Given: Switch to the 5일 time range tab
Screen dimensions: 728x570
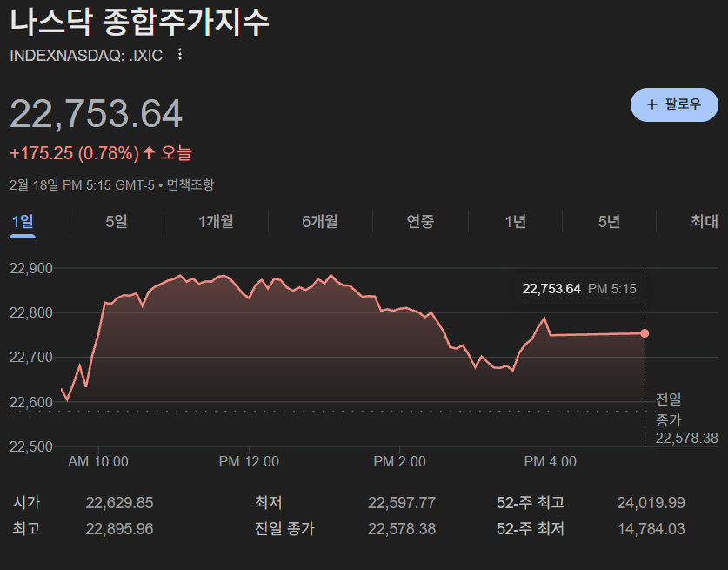Looking at the screenshot, I should (116, 222).
